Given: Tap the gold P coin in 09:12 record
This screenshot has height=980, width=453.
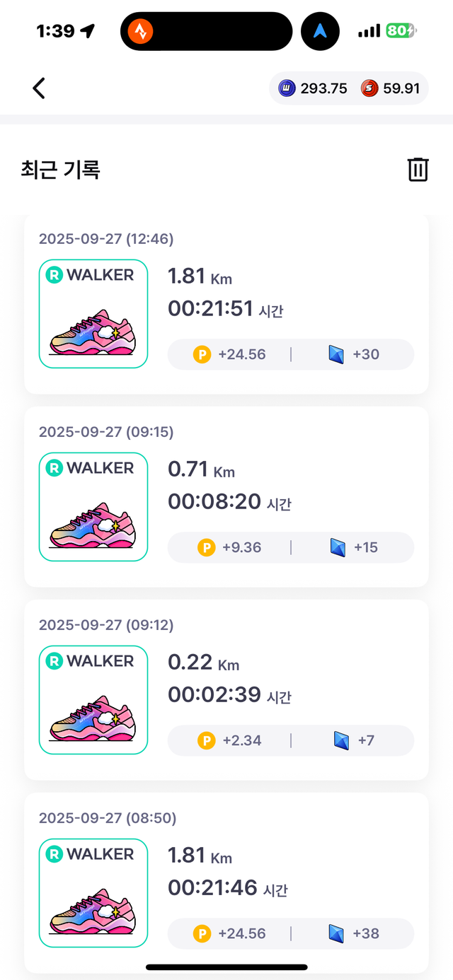Looking at the screenshot, I should tap(206, 740).
